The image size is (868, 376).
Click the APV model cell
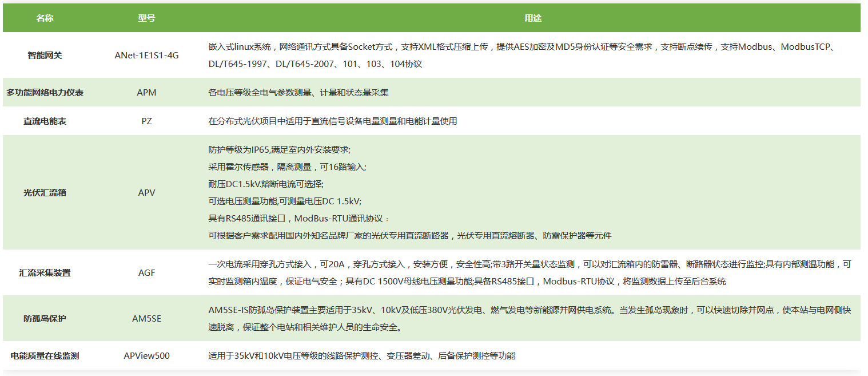pyautogui.click(x=146, y=193)
